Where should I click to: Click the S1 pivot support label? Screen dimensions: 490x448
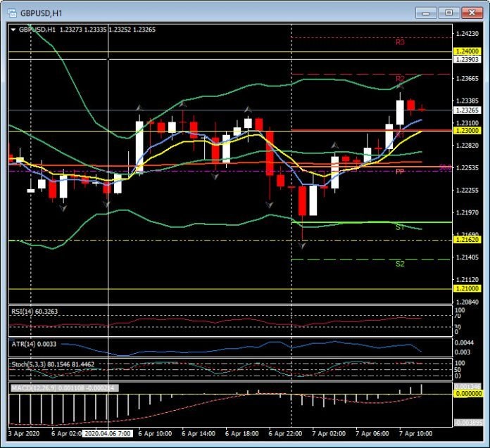[x=400, y=227]
